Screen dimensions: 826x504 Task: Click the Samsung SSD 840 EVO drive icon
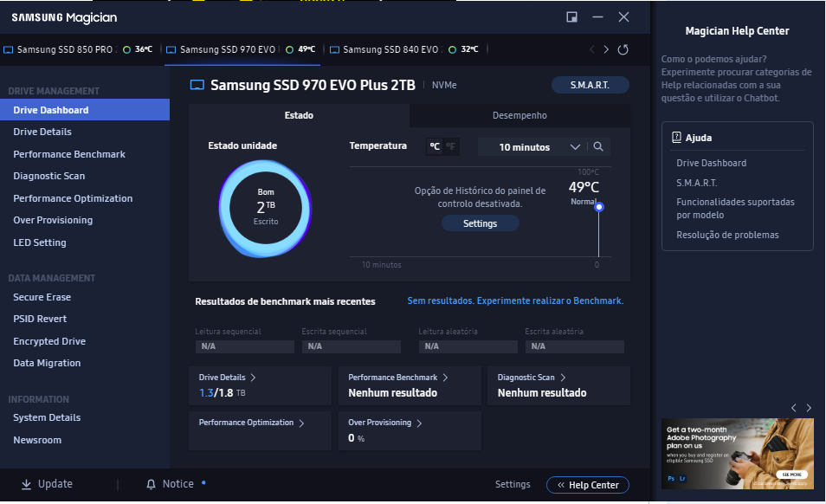point(334,50)
